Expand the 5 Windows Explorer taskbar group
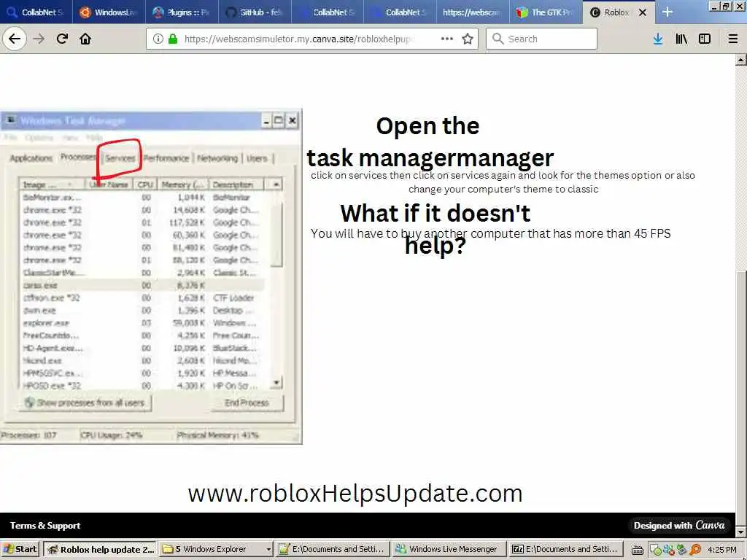This screenshot has width=747, height=560. point(216,550)
